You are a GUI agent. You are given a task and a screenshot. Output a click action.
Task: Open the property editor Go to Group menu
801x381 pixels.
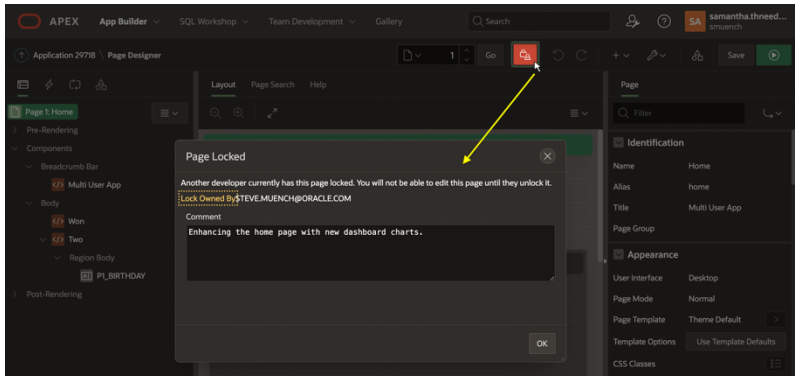pos(772,113)
